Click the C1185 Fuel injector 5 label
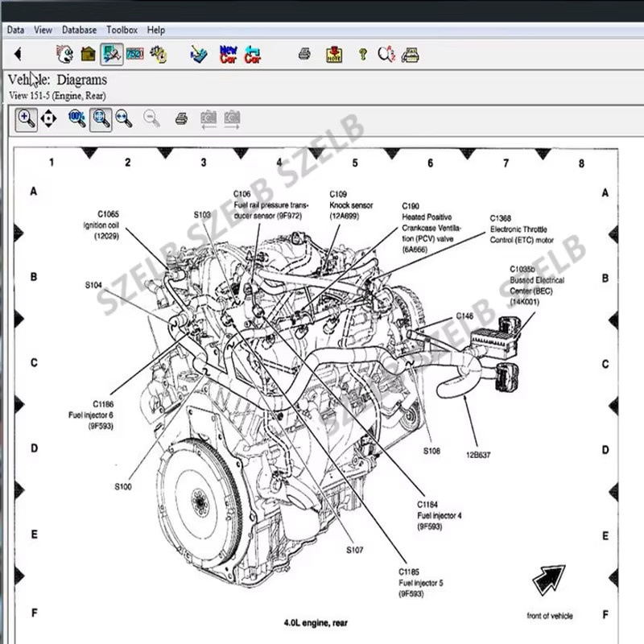644x644 pixels. (x=421, y=583)
